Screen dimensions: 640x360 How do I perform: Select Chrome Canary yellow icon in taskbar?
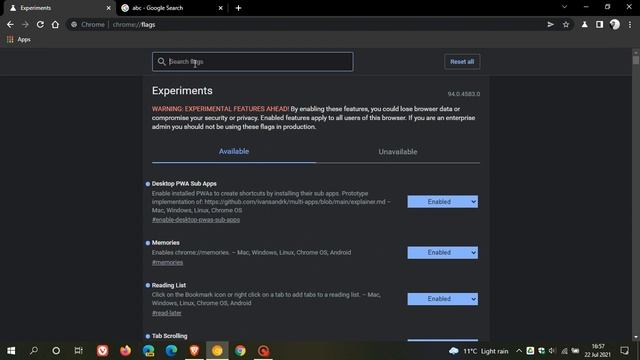click(217, 351)
